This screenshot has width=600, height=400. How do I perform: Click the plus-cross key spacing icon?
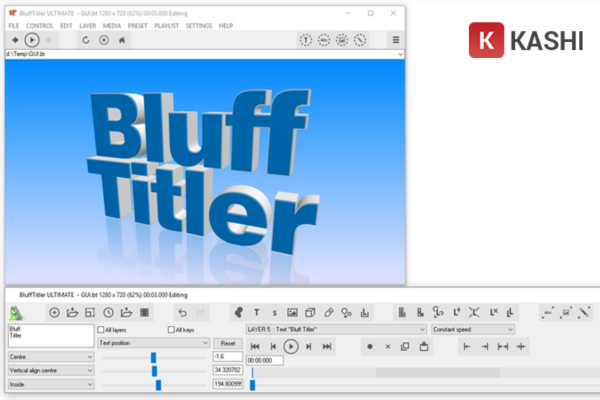(x=521, y=347)
